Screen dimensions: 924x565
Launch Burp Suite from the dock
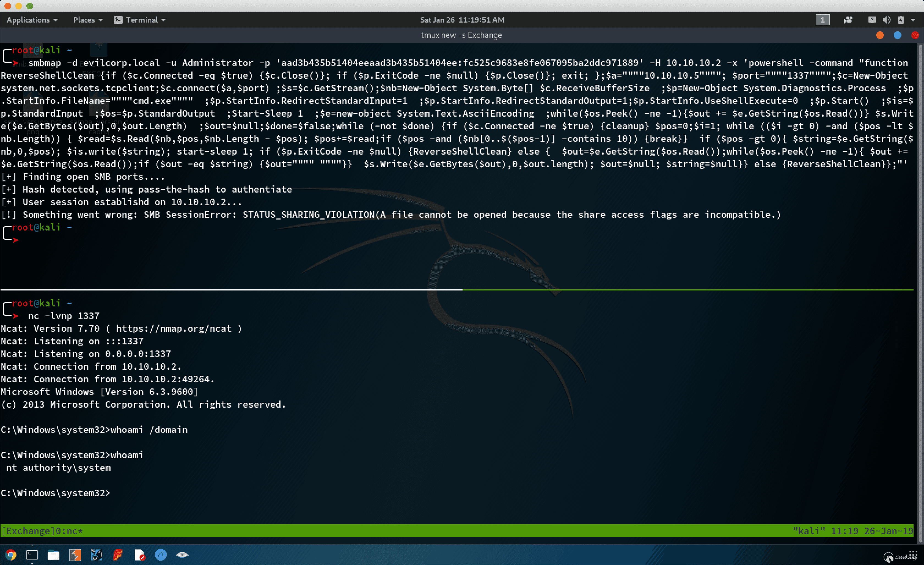[x=75, y=555]
